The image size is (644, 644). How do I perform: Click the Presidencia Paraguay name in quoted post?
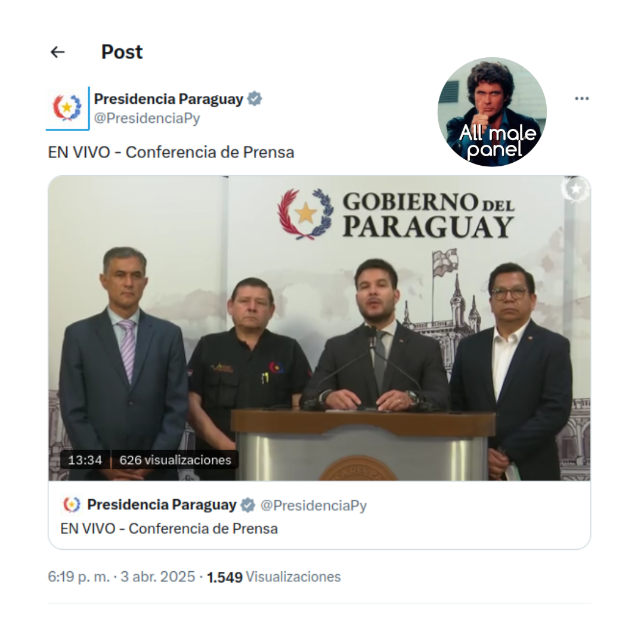(x=162, y=505)
